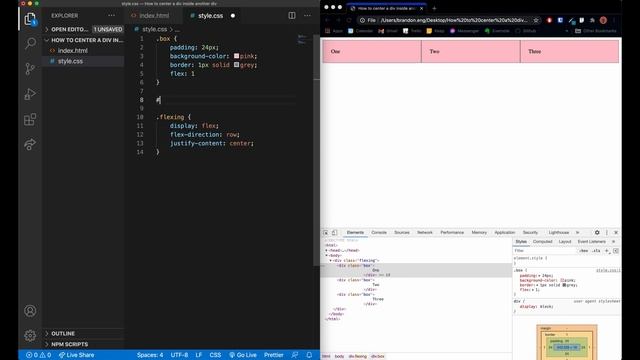Open the Sources tab in DevTools
640x360 pixels.
click(402, 233)
